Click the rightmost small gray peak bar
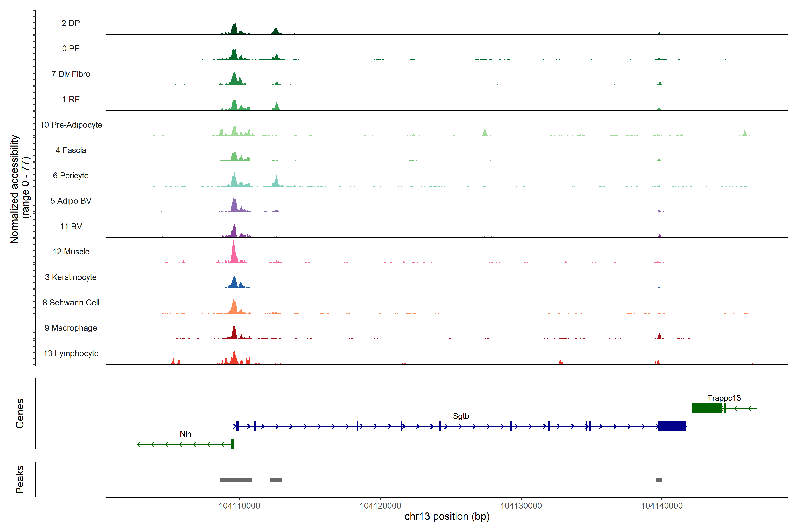This screenshot has width=798, height=532. tap(658, 480)
